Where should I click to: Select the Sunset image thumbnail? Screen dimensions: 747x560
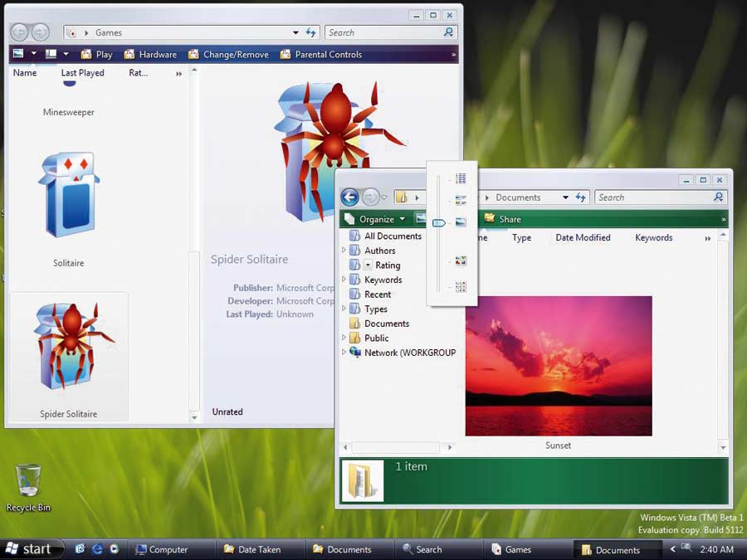point(559,366)
